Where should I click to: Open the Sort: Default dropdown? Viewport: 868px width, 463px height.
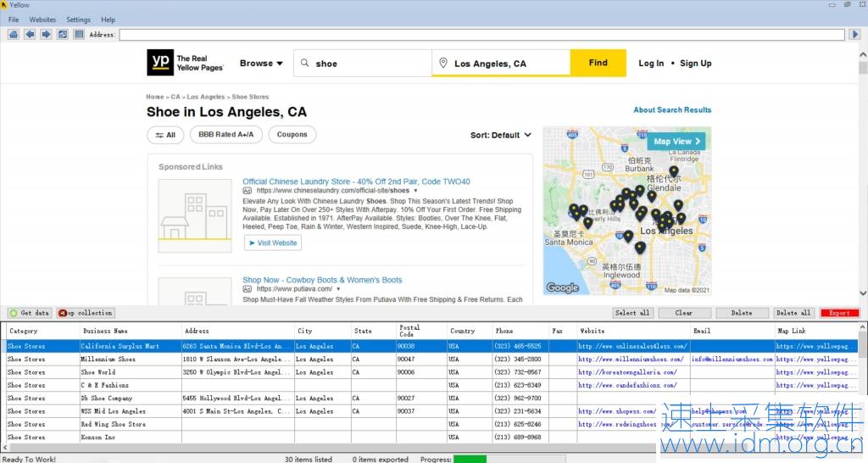[500, 135]
